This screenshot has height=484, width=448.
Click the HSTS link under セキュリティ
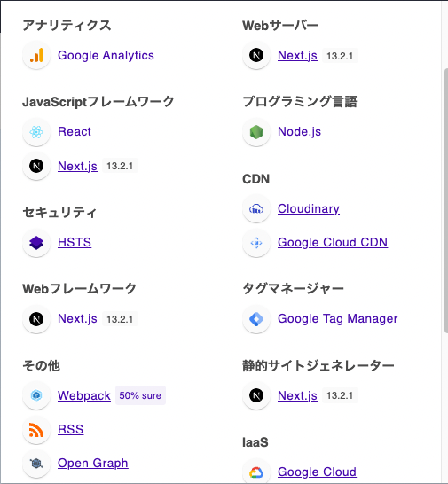click(x=75, y=242)
